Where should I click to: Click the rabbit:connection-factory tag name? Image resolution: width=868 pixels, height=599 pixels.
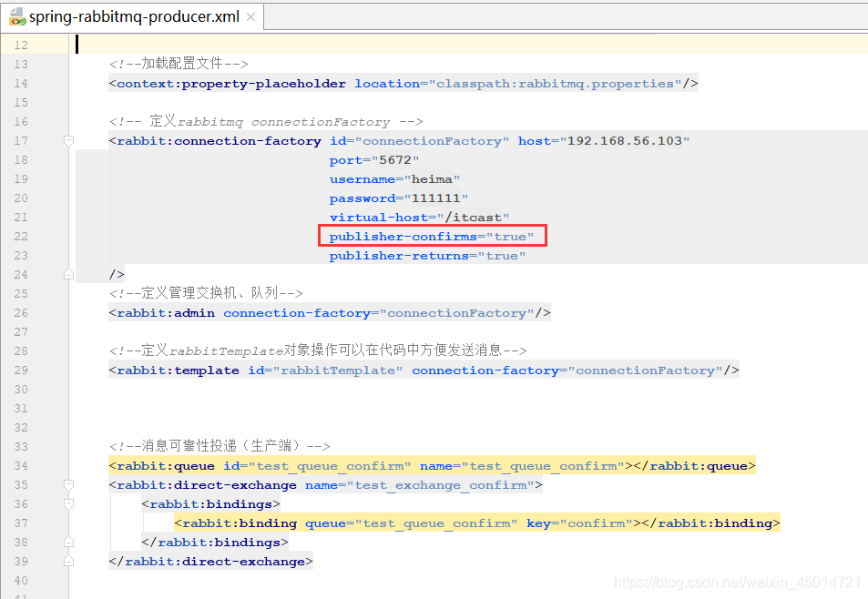click(219, 141)
